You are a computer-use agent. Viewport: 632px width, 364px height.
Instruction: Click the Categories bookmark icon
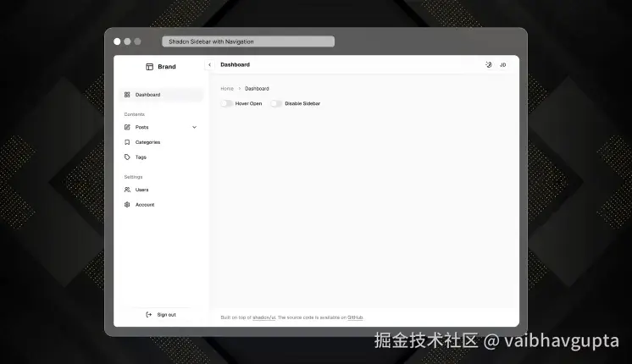pyautogui.click(x=127, y=142)
